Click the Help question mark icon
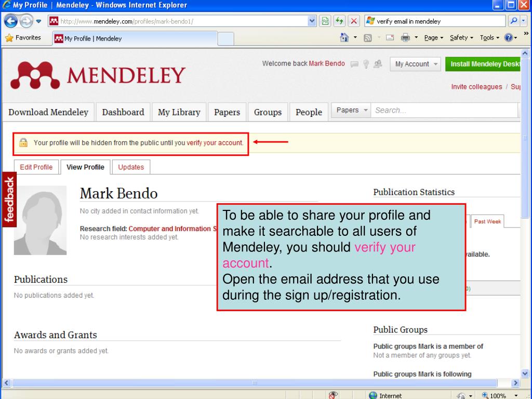Viewport: 532px width, 399px height. (508, 37)
